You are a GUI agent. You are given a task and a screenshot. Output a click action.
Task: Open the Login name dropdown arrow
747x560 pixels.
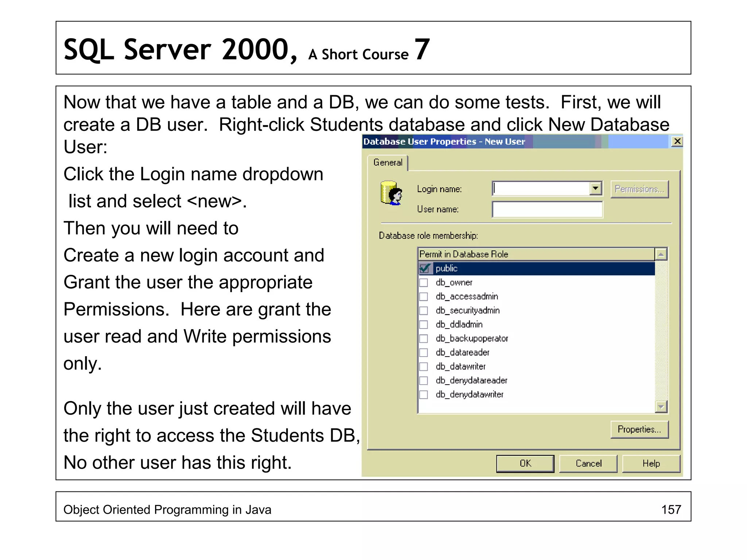click(x=595, y=188)
